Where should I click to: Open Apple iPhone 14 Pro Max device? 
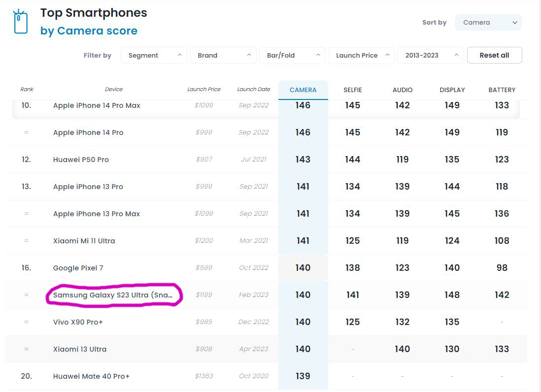pyautogui.click(x=97, y=105)
